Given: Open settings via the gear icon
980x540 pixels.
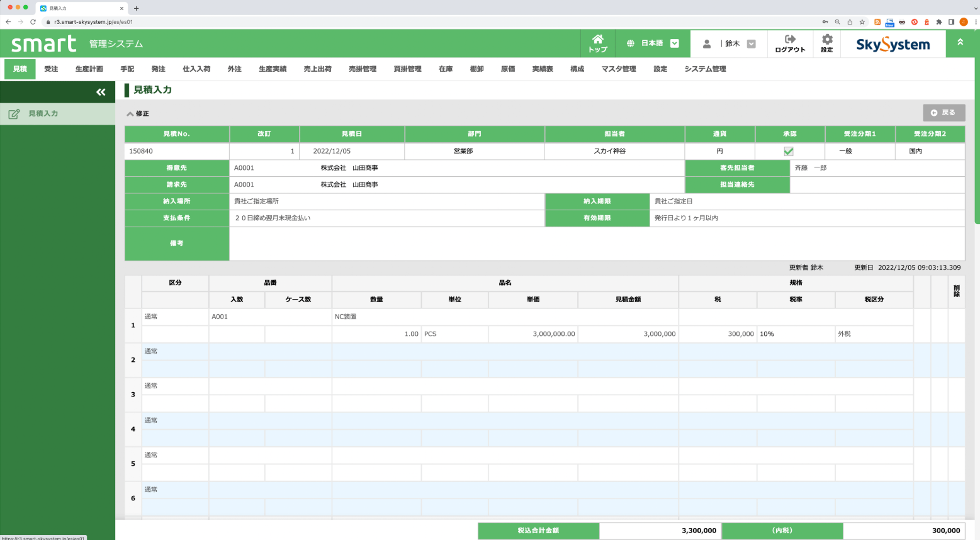Looking at the screenshot, I should 826,40.
